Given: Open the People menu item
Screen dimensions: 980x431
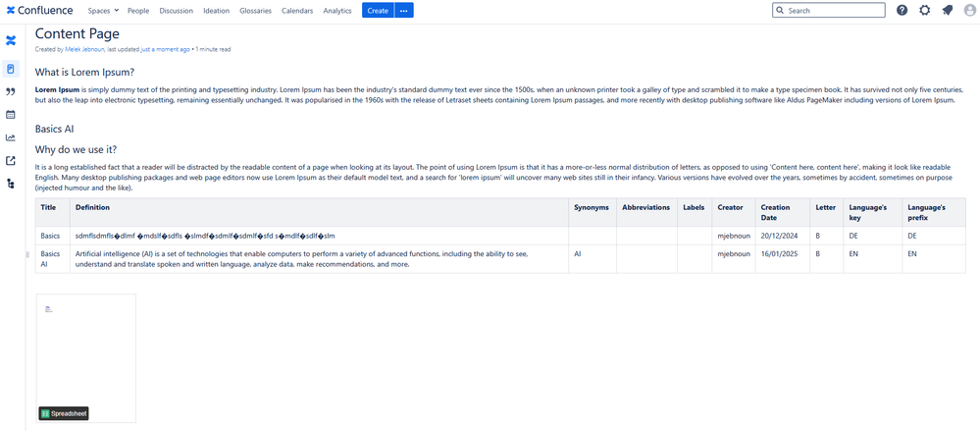Looking at the screenshot, I should tap(138, 11).
